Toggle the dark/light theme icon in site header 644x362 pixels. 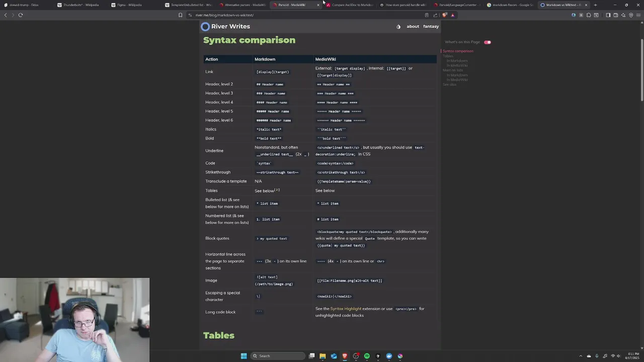[398, 27]
